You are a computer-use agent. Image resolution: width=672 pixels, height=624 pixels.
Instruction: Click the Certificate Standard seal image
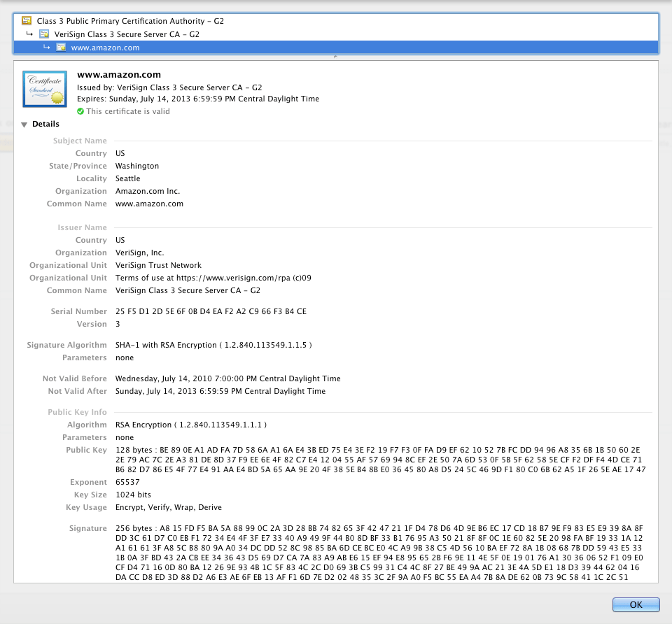[44, 89]
